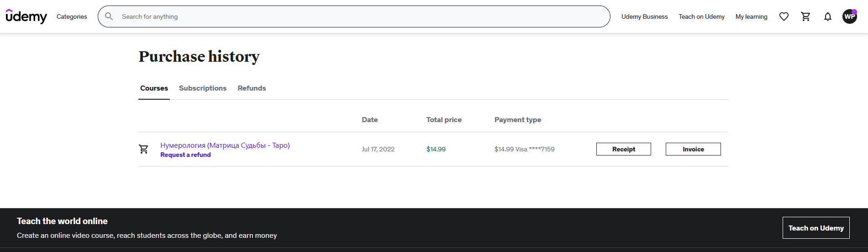The width and height of the screenshot is (868, 252).
Task: Open My learning
Action: pyautogui.click(x=751, y=16)
